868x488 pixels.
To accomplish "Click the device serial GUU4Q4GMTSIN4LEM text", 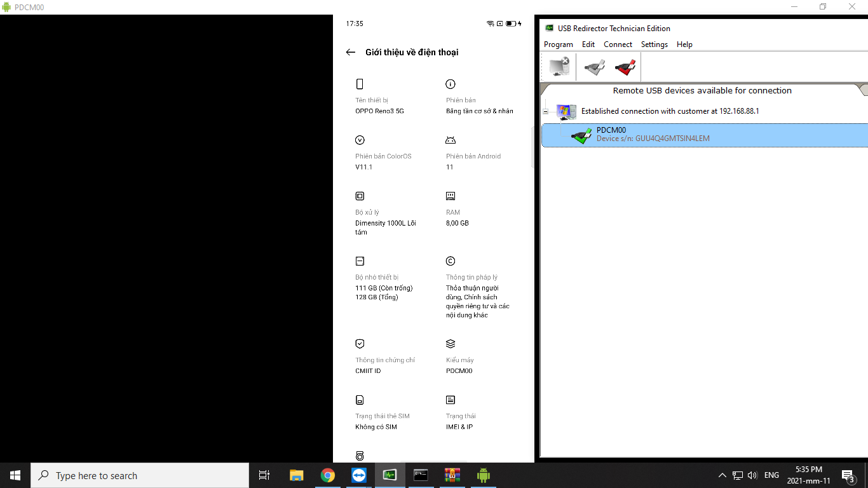I will [x=653, y=139].
